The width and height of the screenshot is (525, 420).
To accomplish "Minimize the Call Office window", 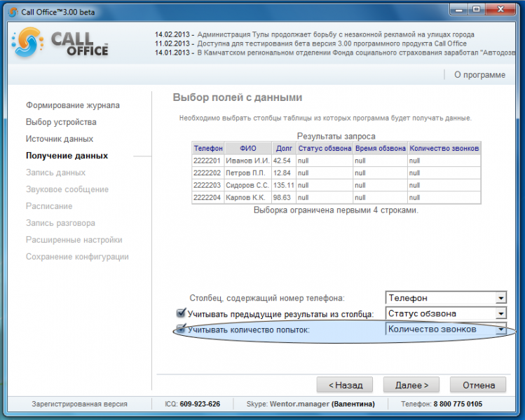I will (x=458, y=10).
